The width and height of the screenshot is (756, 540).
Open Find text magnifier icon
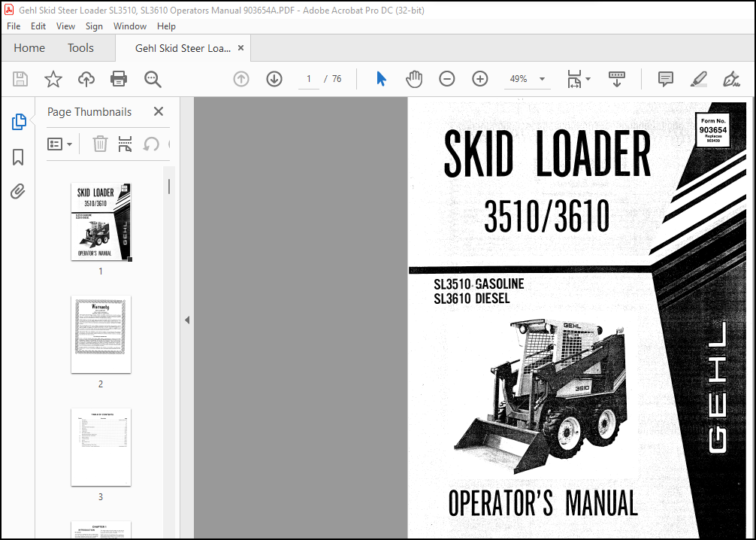(153, 79)
